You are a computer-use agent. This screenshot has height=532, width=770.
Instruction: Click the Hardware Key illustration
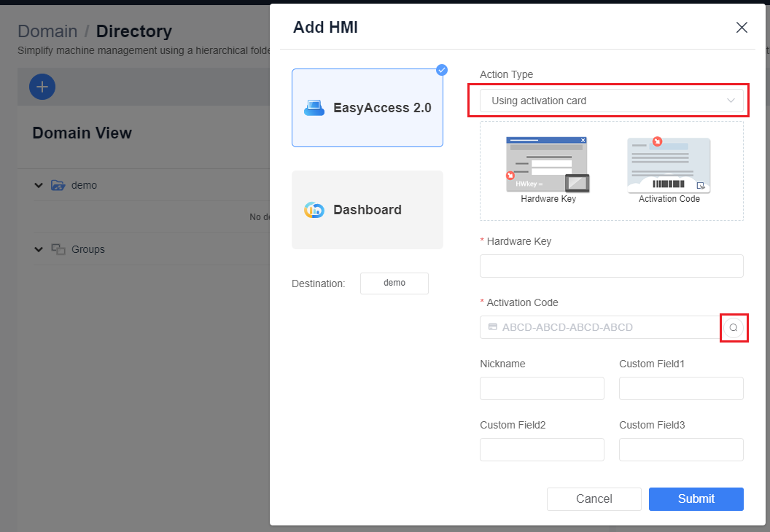(x=548, y=165)
